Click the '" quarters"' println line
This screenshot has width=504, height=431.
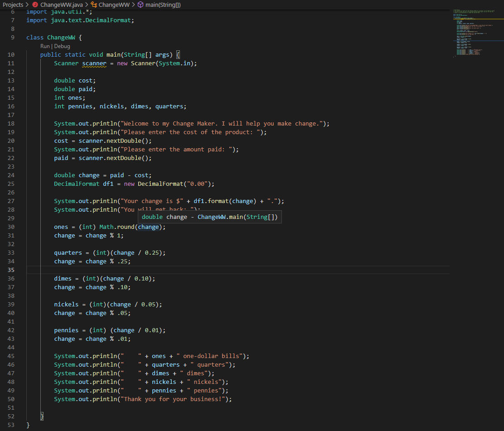pyautogui.click(x=145, y=365)
